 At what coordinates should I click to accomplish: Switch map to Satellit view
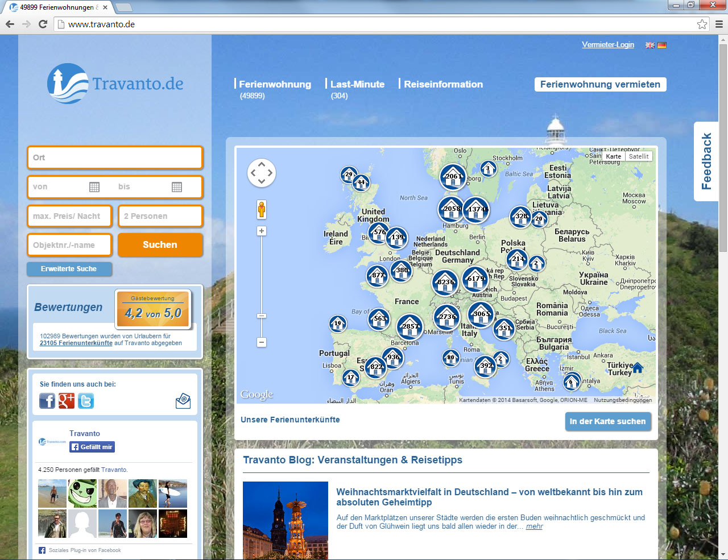(x=638, y=156)
